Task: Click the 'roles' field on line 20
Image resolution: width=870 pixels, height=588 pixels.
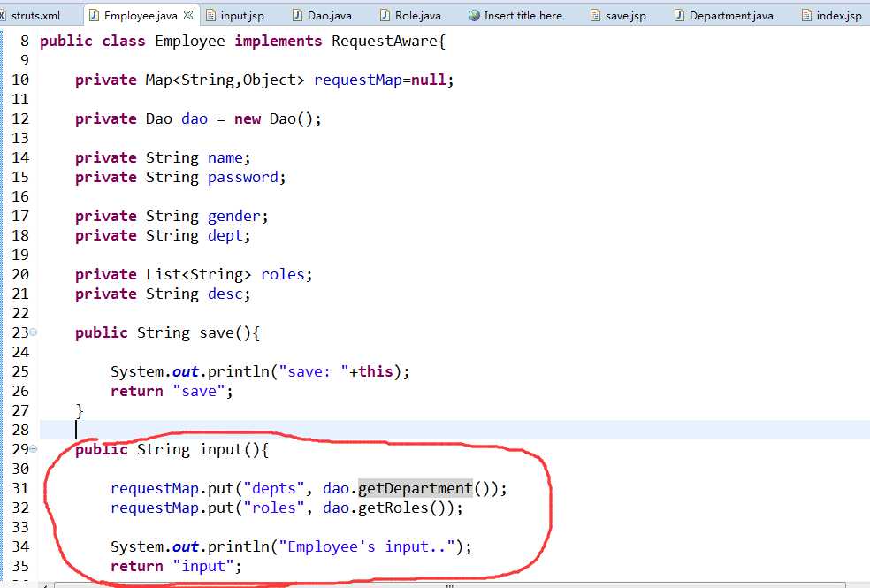Action: coord(283,275)
